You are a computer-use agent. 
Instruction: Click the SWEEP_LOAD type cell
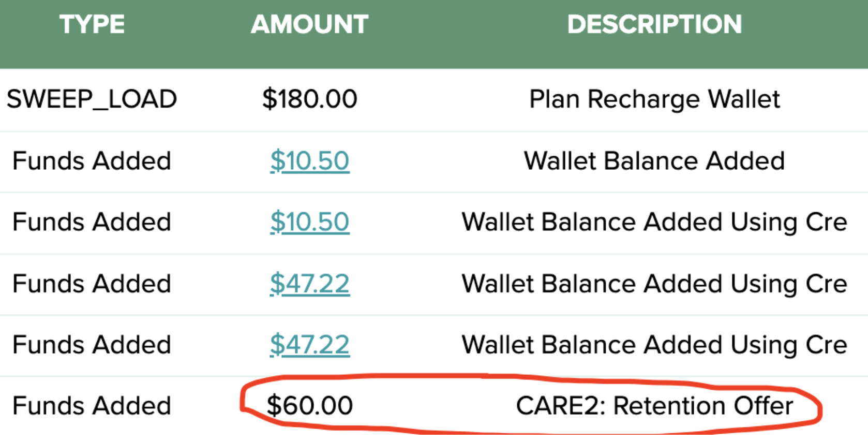pyautogui.click(x=92, y=99)
